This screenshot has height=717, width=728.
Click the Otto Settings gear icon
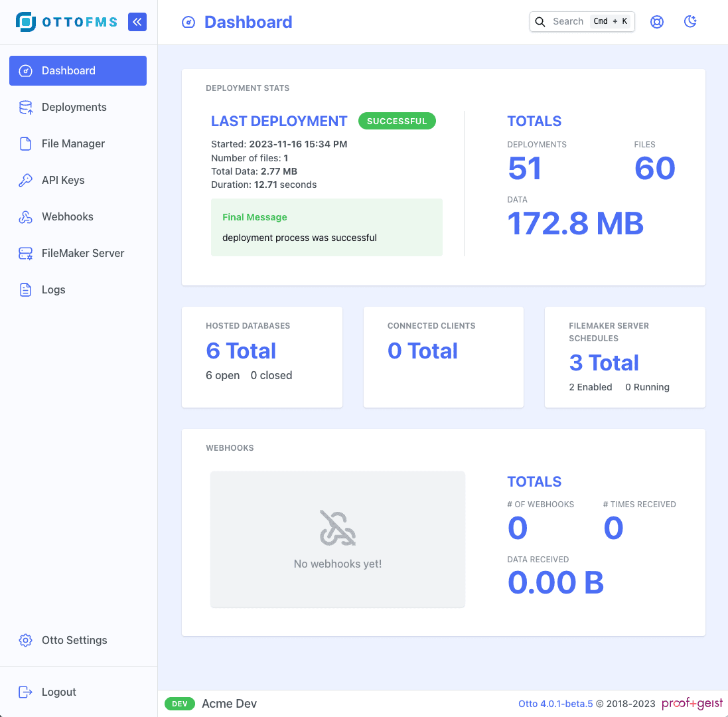pyautogui.click(x=25, y=640)
